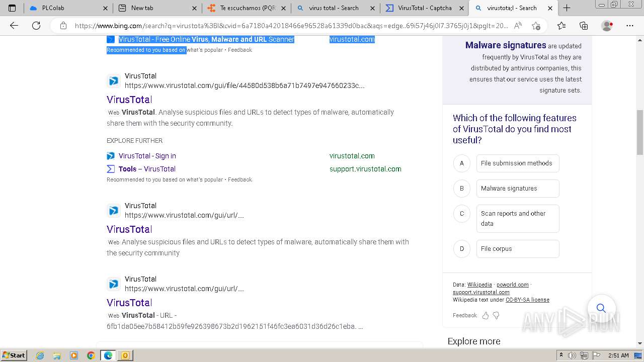Open VirusTotal - Sign in link
Image resolution: width=644 pixels, height=362 pixels.
point(147,156)
